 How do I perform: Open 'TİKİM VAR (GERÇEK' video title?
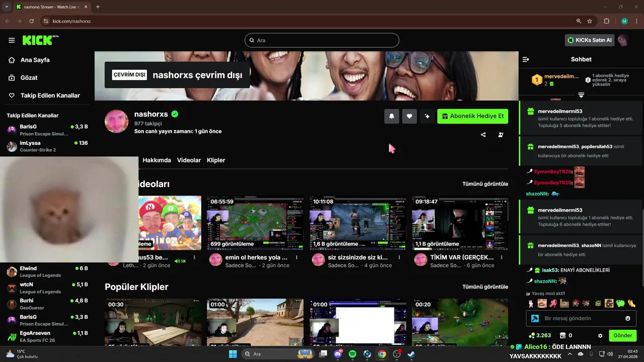[462, 257]
